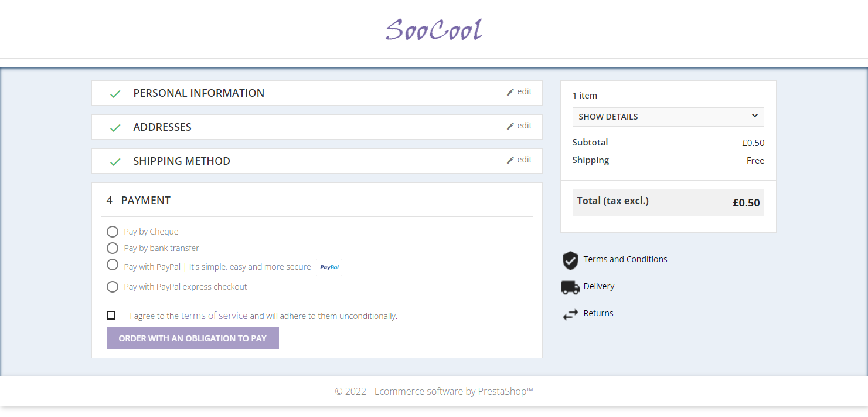This screenshot has width=868, height=417.
Task: Click the chevron arrow in Show Details
Action: [x=755, y=116]
